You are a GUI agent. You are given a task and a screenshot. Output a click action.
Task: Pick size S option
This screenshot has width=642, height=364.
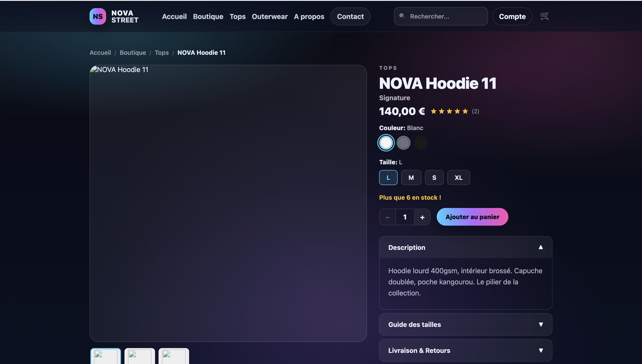coord(434,177)
